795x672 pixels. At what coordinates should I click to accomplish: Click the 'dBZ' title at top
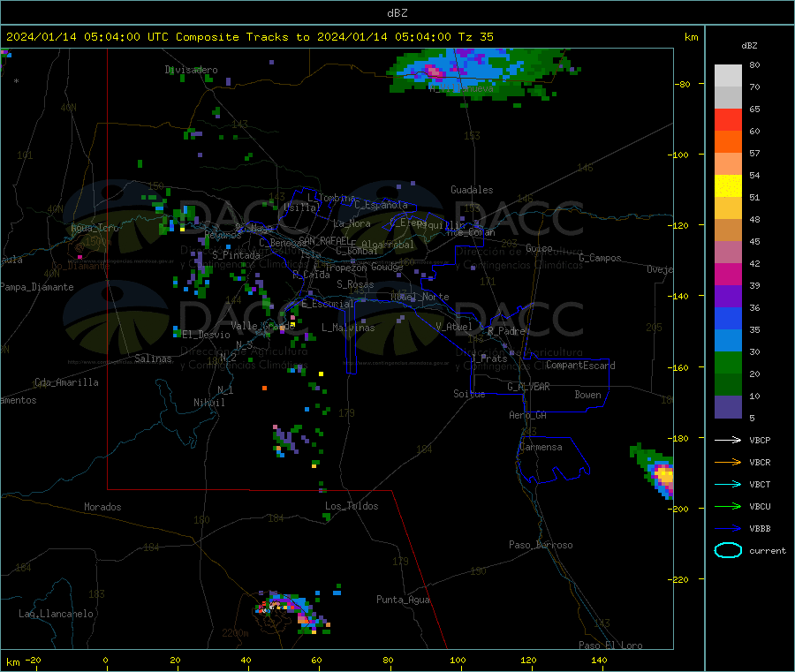pos(397,13)
